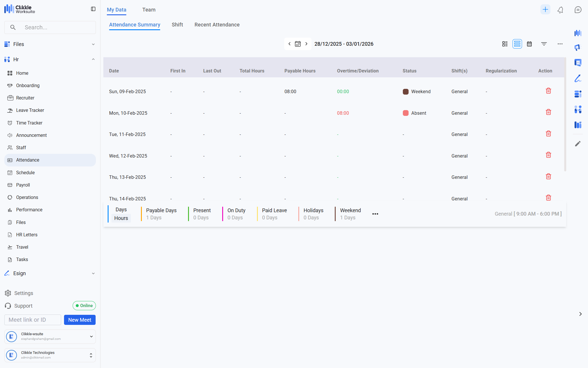Collapse the sidebar panel icon
Viewport: 588px width, 368px height.
pos(93,9)
